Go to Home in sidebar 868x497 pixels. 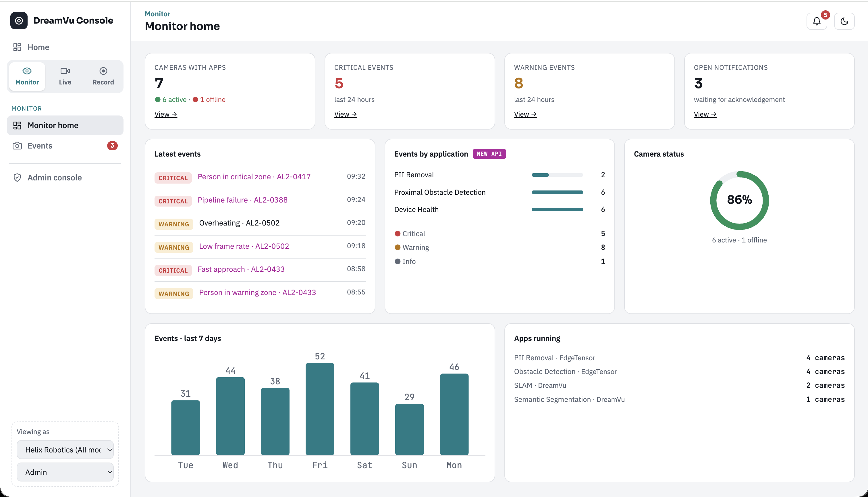(x=65, y=47)
